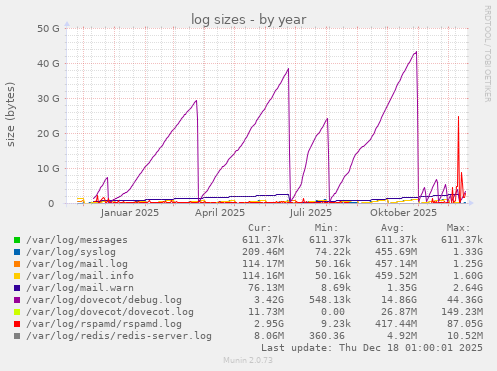Click the 'Januar 2025' axis label
This screenshot has height=371, width=497.
pyautogui.click(x=130, y=213)
